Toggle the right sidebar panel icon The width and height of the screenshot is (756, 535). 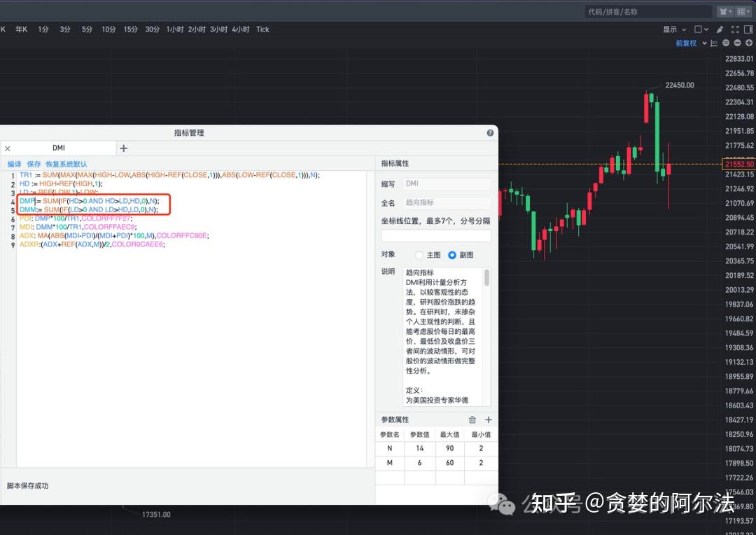point(748,29)
